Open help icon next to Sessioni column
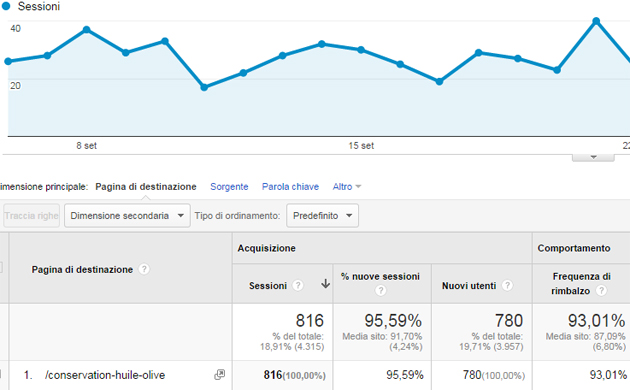The height and width of the screenshot is (390, 630). coord(298,285)
